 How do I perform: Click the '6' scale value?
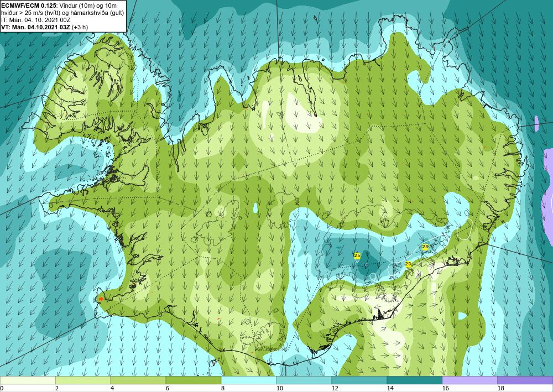click(167, 388)
